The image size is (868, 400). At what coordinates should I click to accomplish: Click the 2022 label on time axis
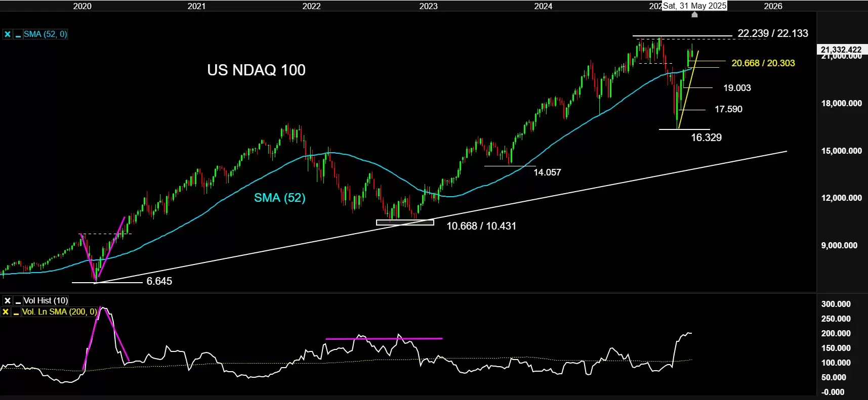pyautogui.click(x=311, y=6)
